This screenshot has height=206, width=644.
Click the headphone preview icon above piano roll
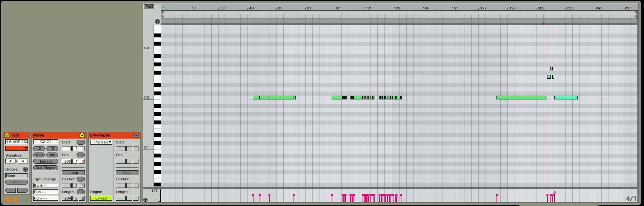[x=157, y=22]
